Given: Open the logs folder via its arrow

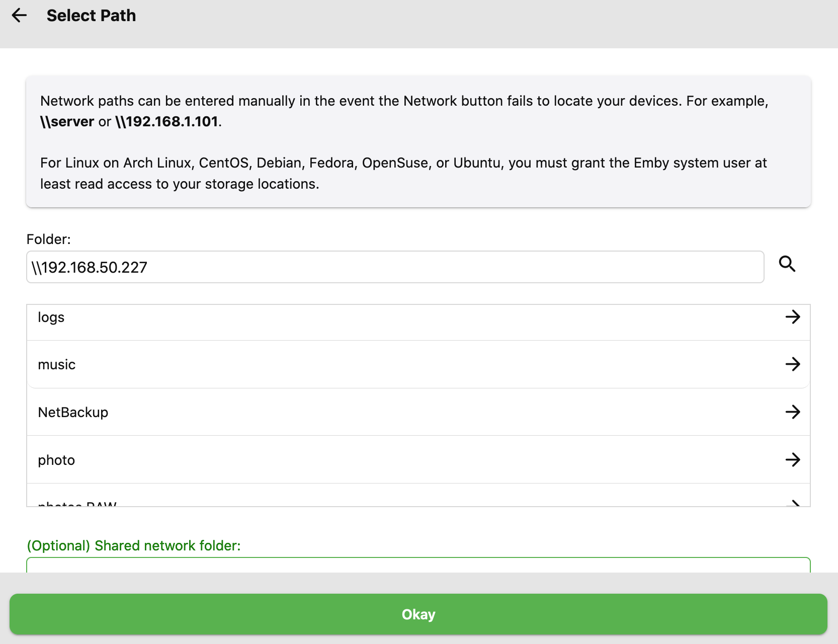Looking at the screenshot, I should click(x=792, y=317).
